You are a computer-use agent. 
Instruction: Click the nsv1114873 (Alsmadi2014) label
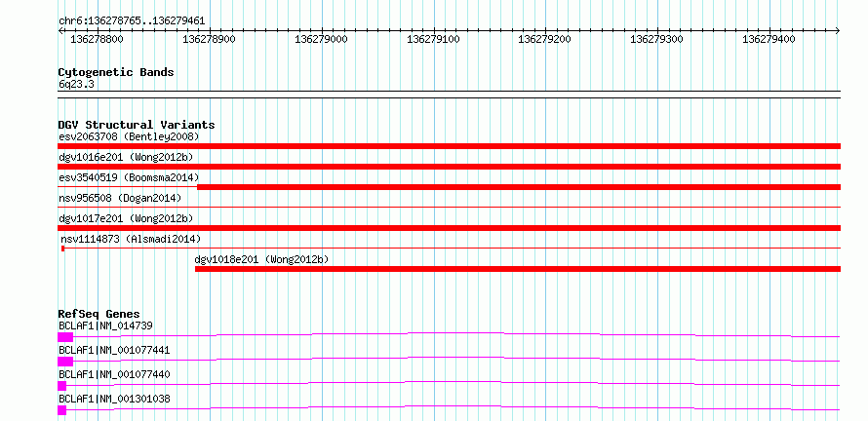[x=131, y=239]
